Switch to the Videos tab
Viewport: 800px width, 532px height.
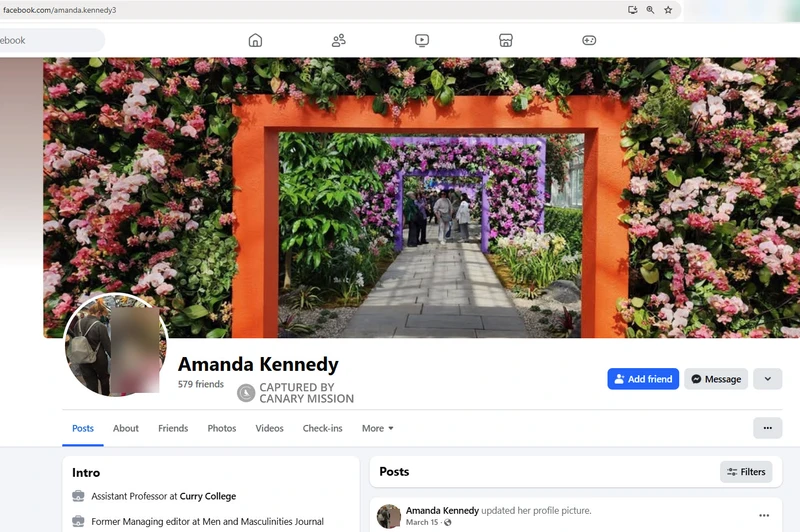tap(269, 428)
